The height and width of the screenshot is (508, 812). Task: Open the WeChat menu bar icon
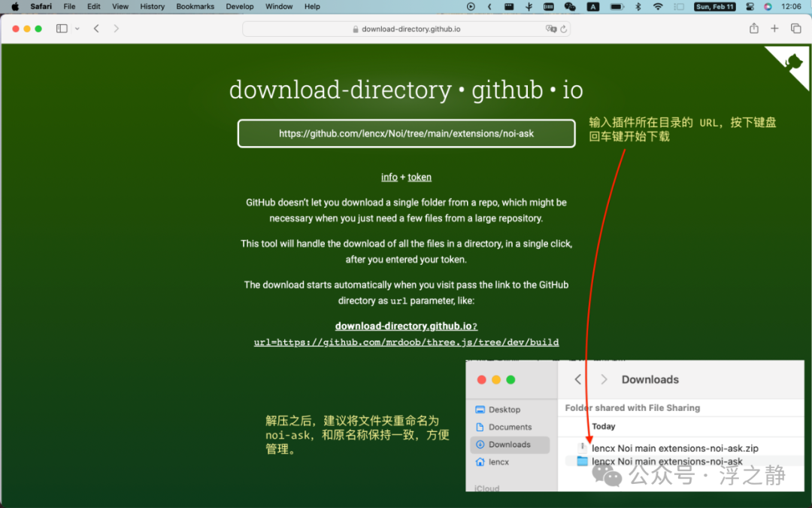(570, 7)
